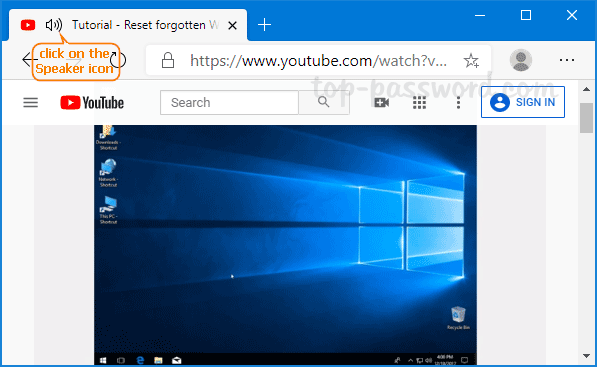The width and height of the screenshot is (597, 367).
Task: Open the YouTube apps grid icon
Action: pyautogui.click(x=419, y=102)
